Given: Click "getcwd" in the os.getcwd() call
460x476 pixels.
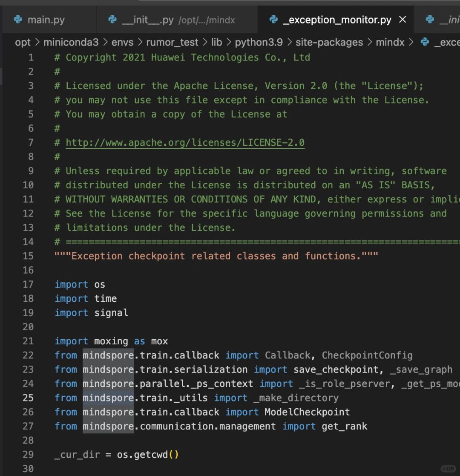Looking at the screenshot, I should 151,455.
